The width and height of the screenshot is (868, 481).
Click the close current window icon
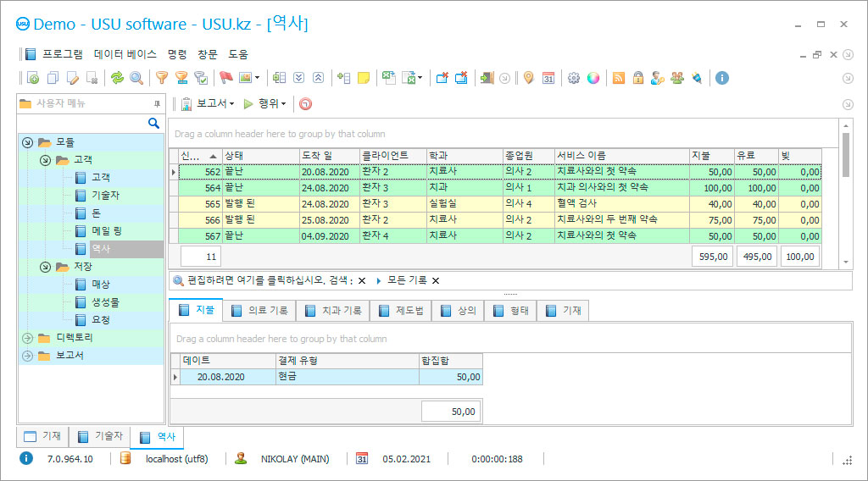pyautogui.click(x=442, y=78)
